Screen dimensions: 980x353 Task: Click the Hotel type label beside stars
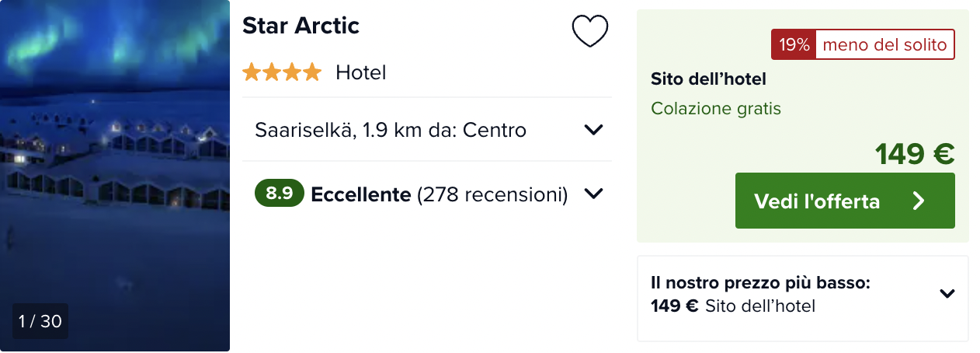tap(361, 73)
